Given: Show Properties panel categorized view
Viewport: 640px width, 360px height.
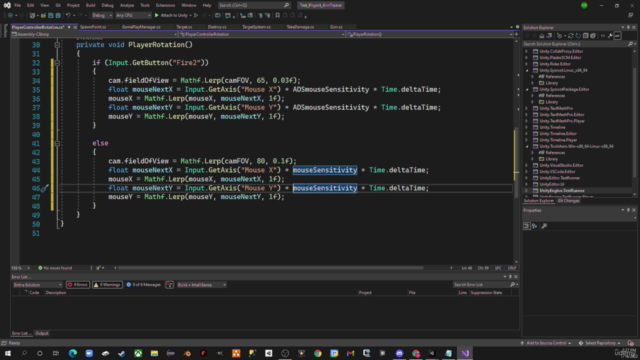Looking at the screenshot, I should click(527, 226).
